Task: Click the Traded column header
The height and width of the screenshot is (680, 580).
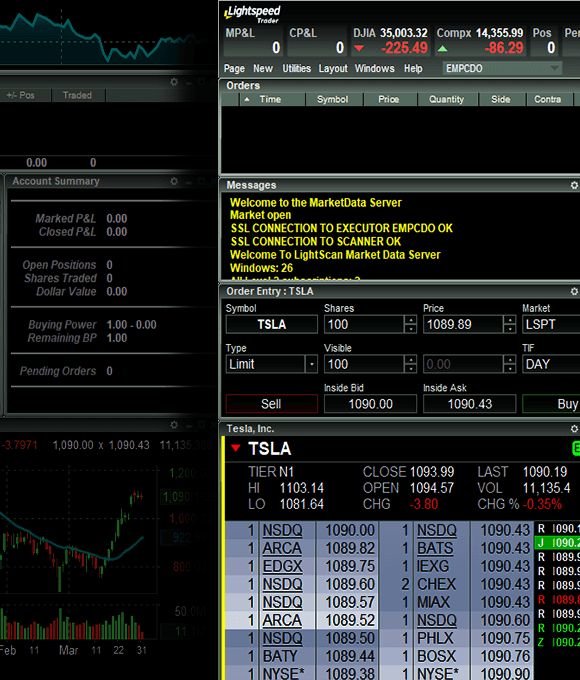Action: 77,95
